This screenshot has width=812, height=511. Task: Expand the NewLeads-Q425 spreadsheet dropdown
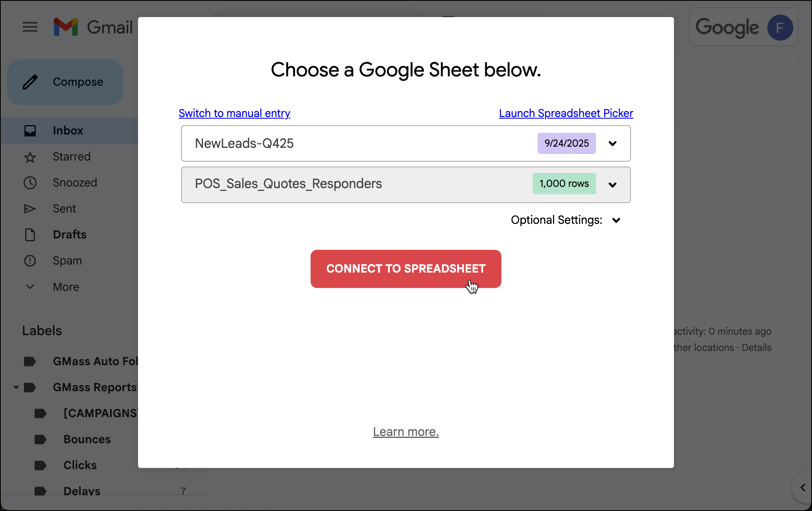[x=613, y=143]
